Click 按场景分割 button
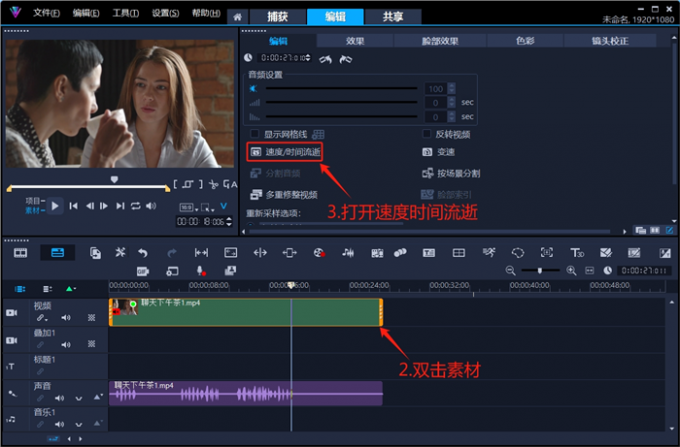680x447 pixels. point(451,173)
